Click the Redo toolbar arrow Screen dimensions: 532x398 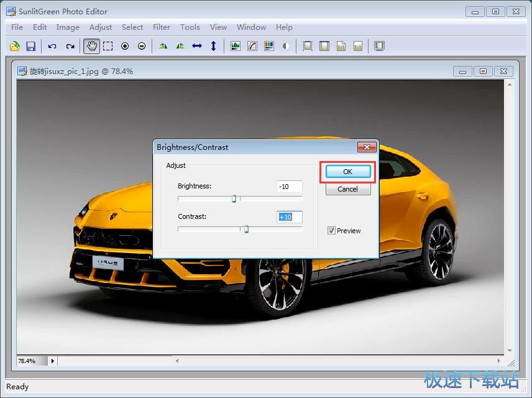tap(70, 46)
